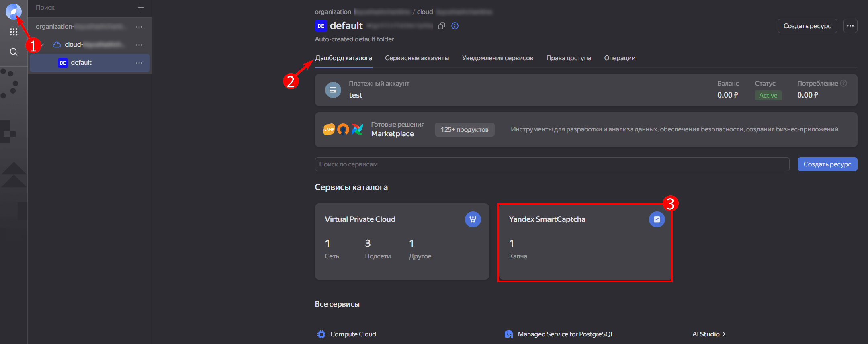
Task: Click the Compute Cloud chip icon
Action: click(321, 334)
